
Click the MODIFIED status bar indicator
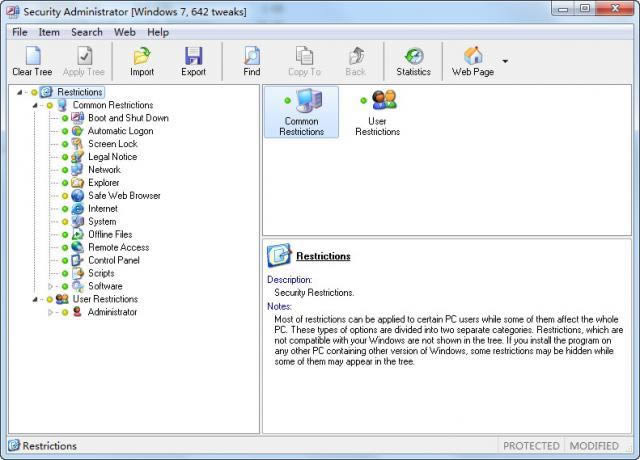click(x=594, y=446)
